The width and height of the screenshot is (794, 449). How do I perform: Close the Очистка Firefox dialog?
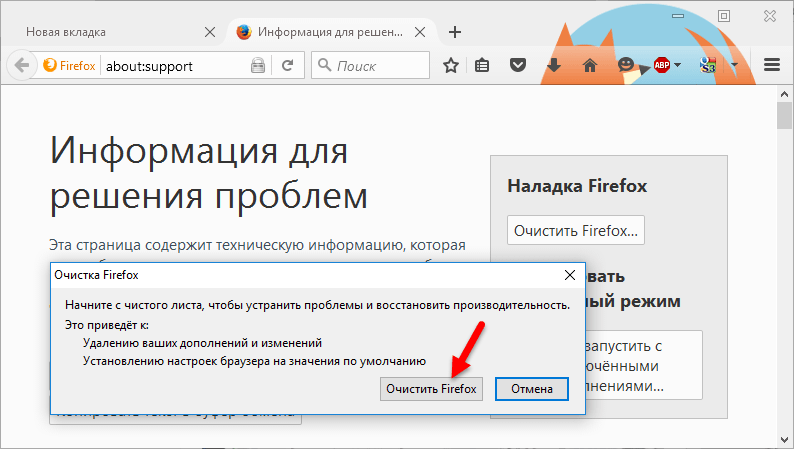(569, 273)
